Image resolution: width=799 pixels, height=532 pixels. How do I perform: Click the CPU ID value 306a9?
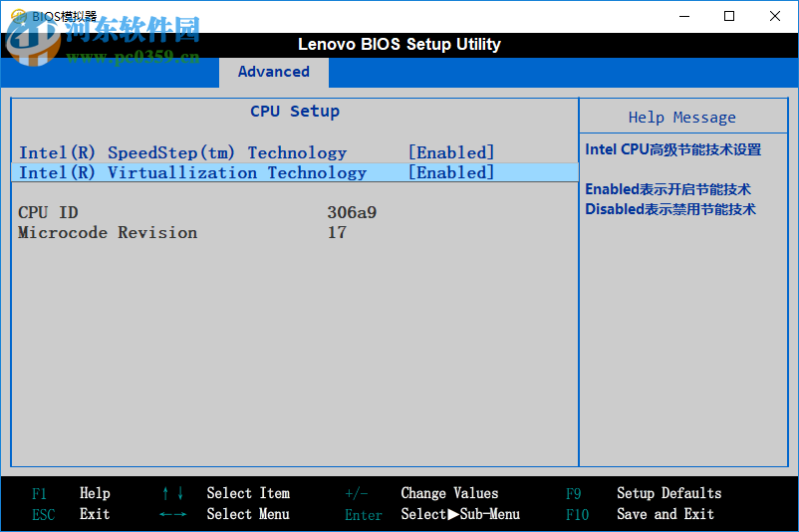click(x=352, y=212)
